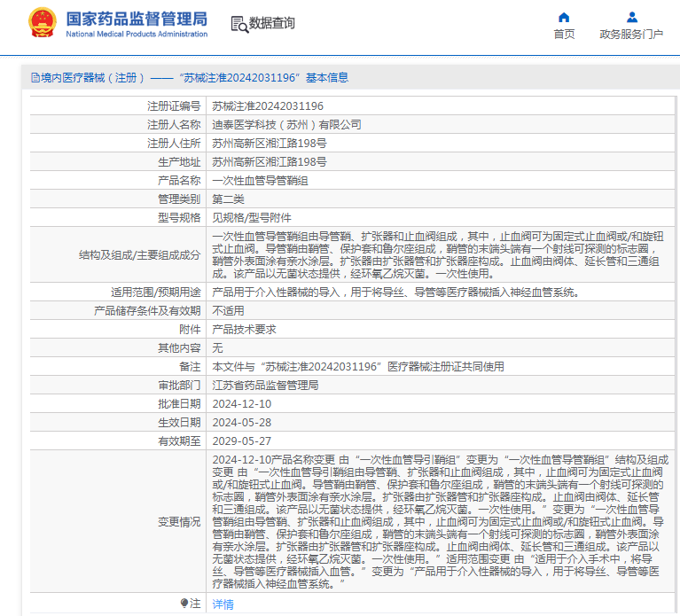Screen dimensions: 680x616
Task: Click National Medical Products Administration subtitle
Action: tap(137, 34)
